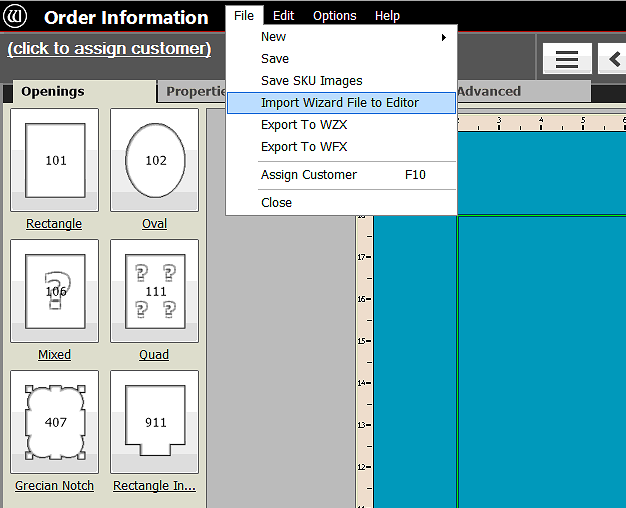
Task: Click the back arrow button
Action: pyautogui.click(x=613, y=59)
